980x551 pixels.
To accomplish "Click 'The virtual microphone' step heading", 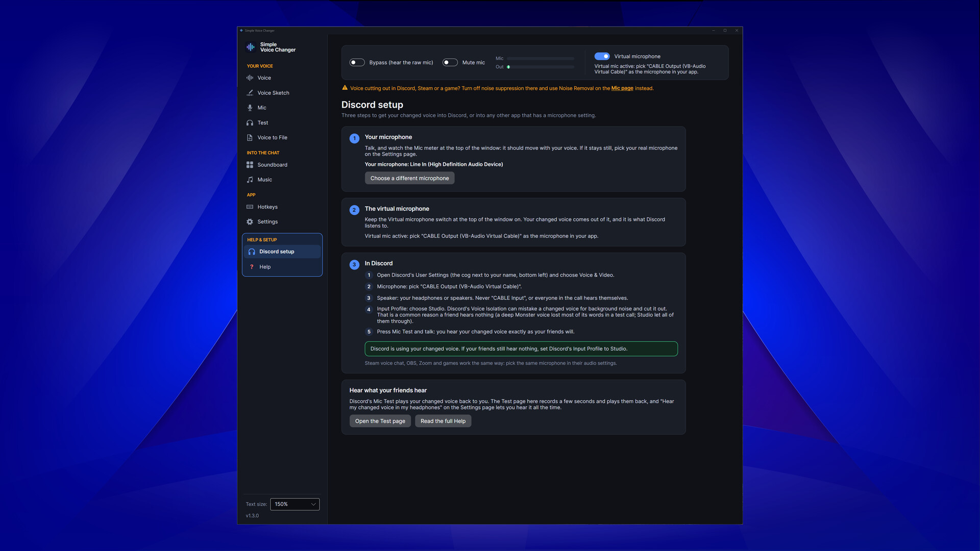I will [397, 209].
